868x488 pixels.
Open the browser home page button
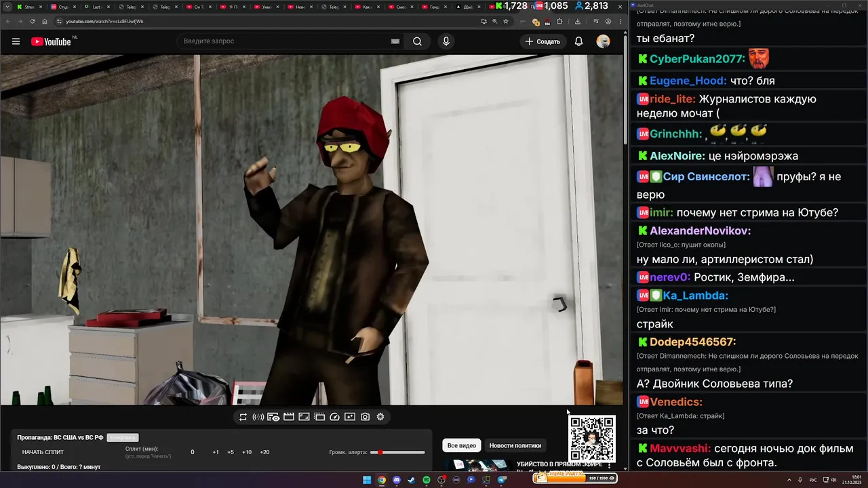(45, 21)
